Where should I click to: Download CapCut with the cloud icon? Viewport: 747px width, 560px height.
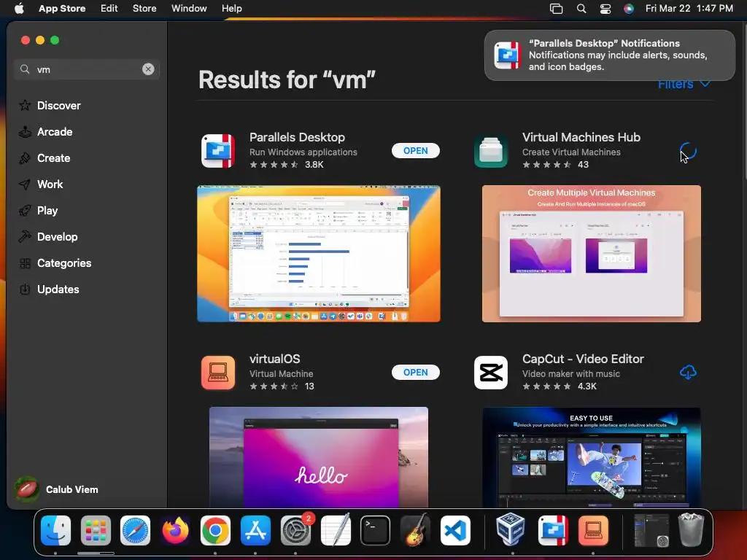tap(688, 372)
